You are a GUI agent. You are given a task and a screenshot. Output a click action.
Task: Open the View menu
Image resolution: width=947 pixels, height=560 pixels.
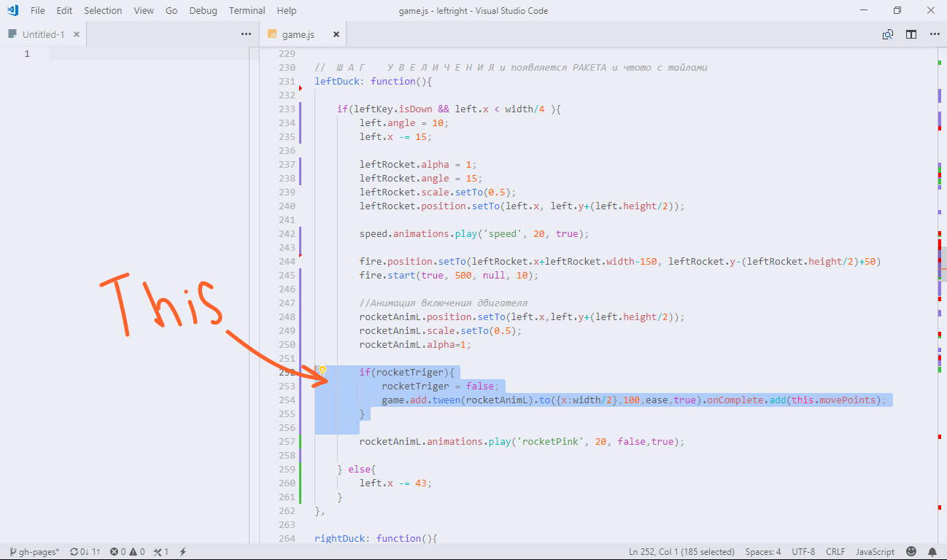(144, 10)
